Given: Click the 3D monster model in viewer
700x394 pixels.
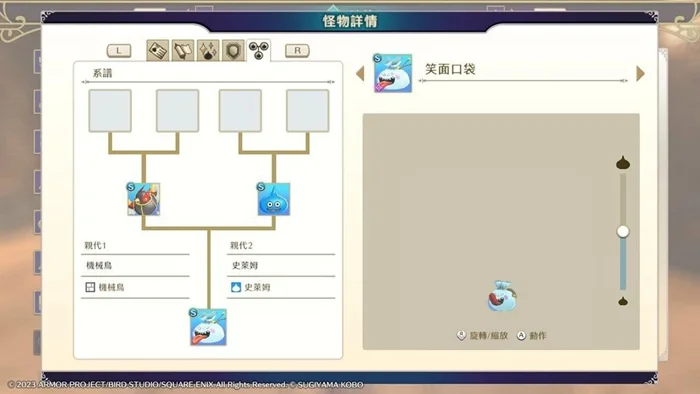Looking at the screenshot, I should [502, 296].
